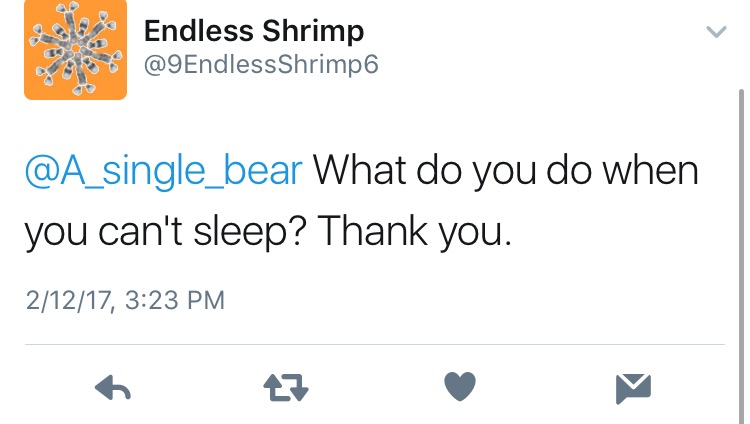Open the tweet options chevron menu
The image size is (750, 424).
pos(715,33)
